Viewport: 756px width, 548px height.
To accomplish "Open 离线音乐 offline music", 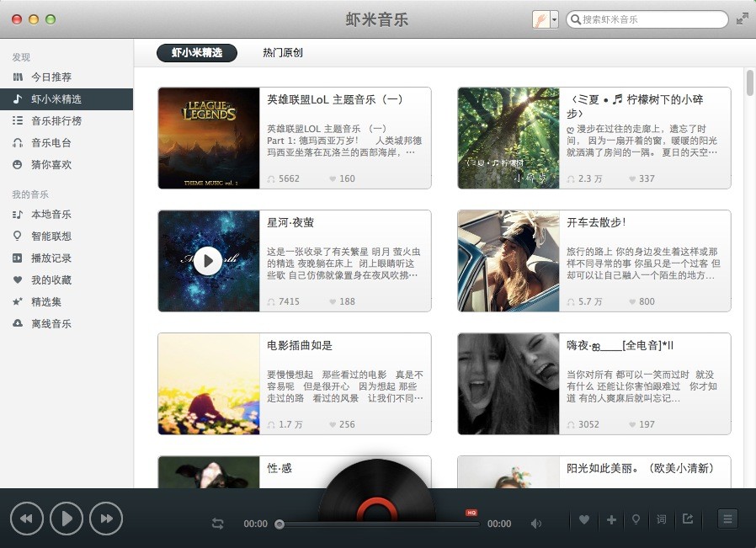I will (x=67, y=324).
